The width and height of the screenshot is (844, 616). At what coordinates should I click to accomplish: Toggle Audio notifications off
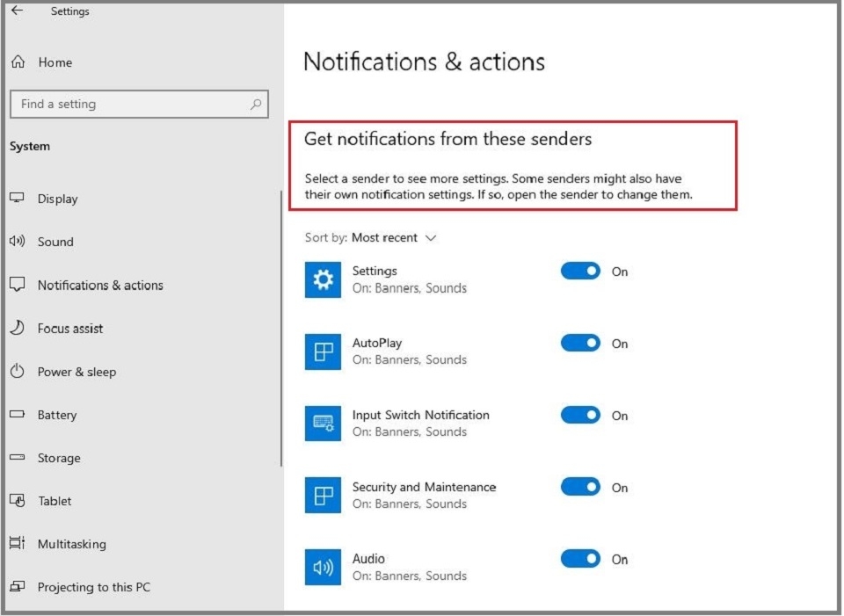click(x=580, y=559)
